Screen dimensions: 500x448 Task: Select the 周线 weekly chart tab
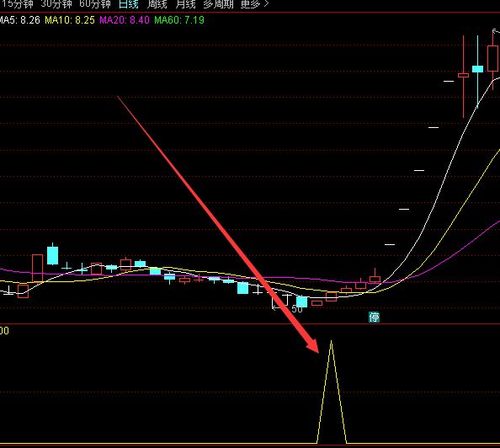click(x=157, y=4)
